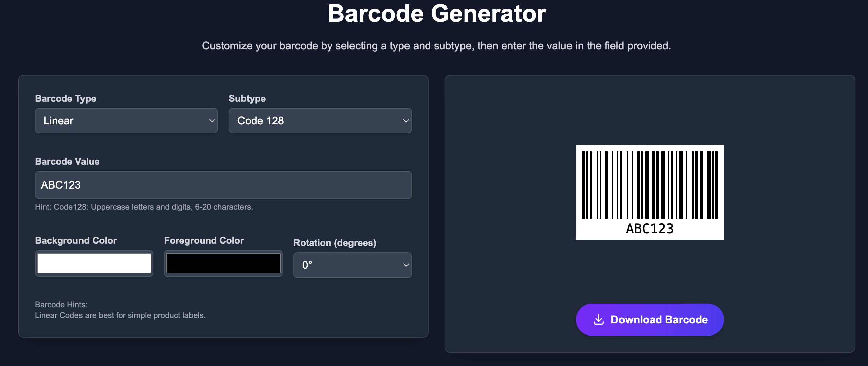Viewport: 868px width, 366px height.
Task: Expand the Barcode Type chevron arrow
Action: (212, 121)
